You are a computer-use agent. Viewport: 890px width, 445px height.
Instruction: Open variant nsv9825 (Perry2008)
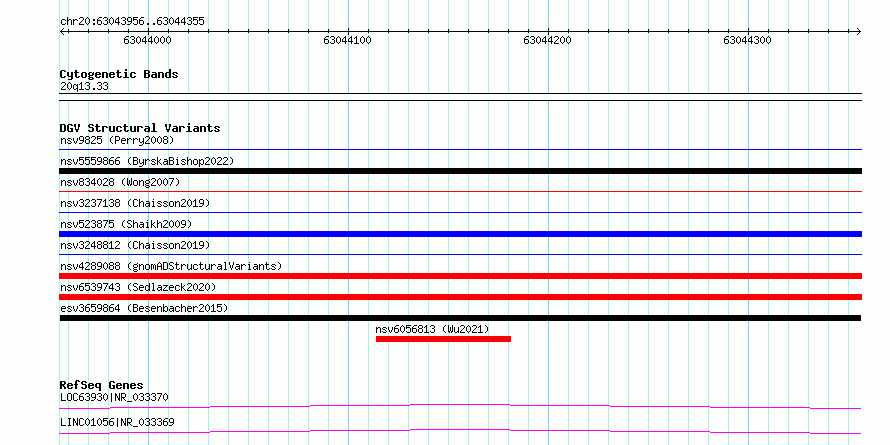pyautogui.click(x=117, y=140)
